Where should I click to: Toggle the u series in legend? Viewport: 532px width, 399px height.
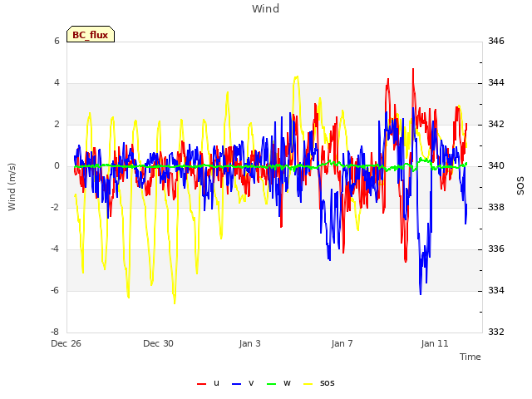click(208, 383)
